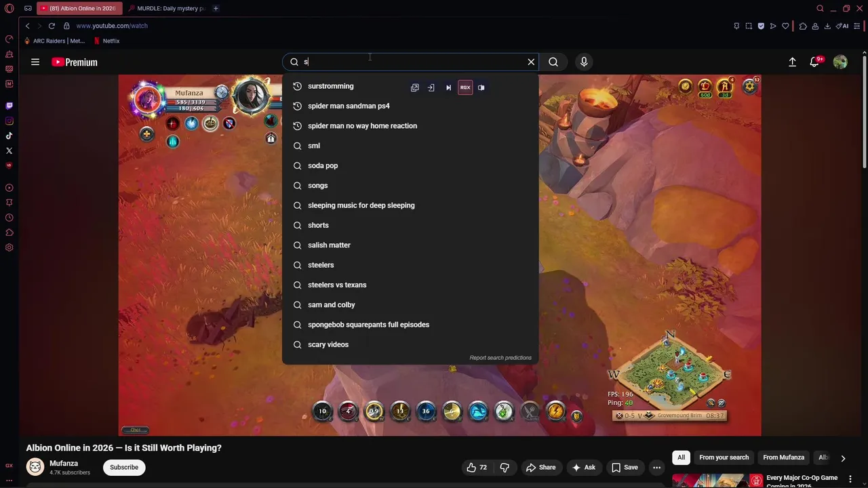Open X (Twitter) in the Opera sidebar

click(9, 150)
